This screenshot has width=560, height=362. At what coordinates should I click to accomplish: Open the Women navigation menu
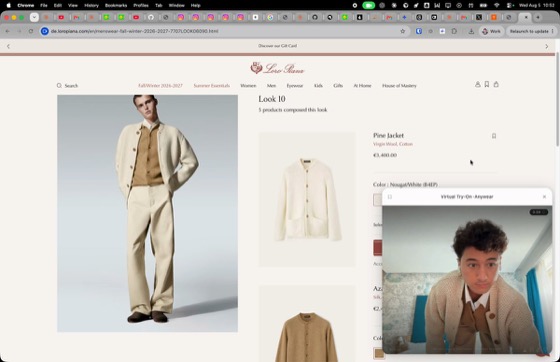[x=248, y=86]
